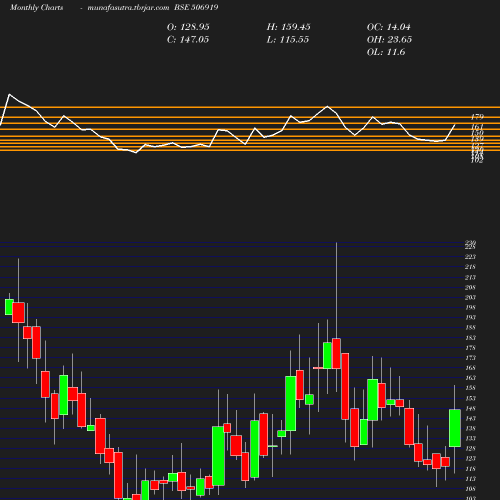Click the 193 price axis label
This screenshot has height=500, width=500.
coord(470,317)
